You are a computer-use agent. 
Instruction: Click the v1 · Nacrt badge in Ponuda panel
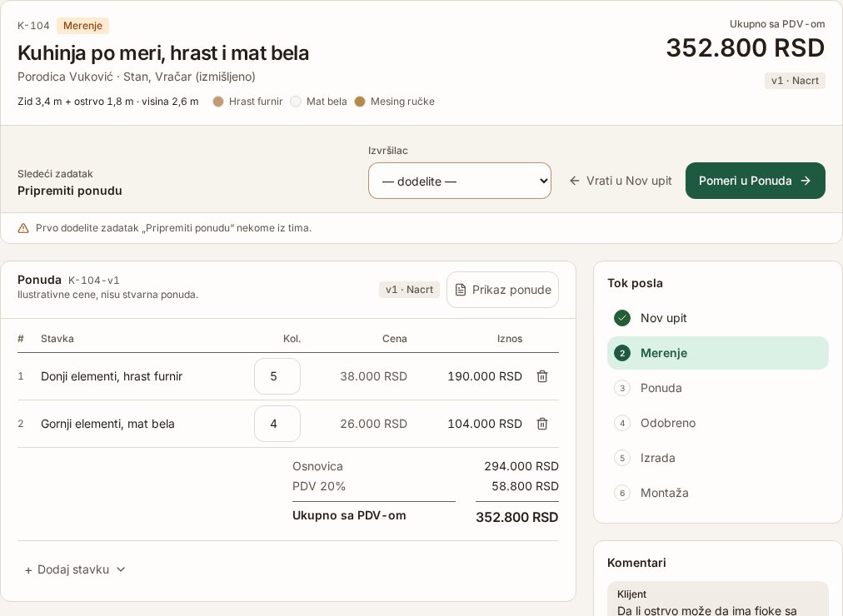409,290
